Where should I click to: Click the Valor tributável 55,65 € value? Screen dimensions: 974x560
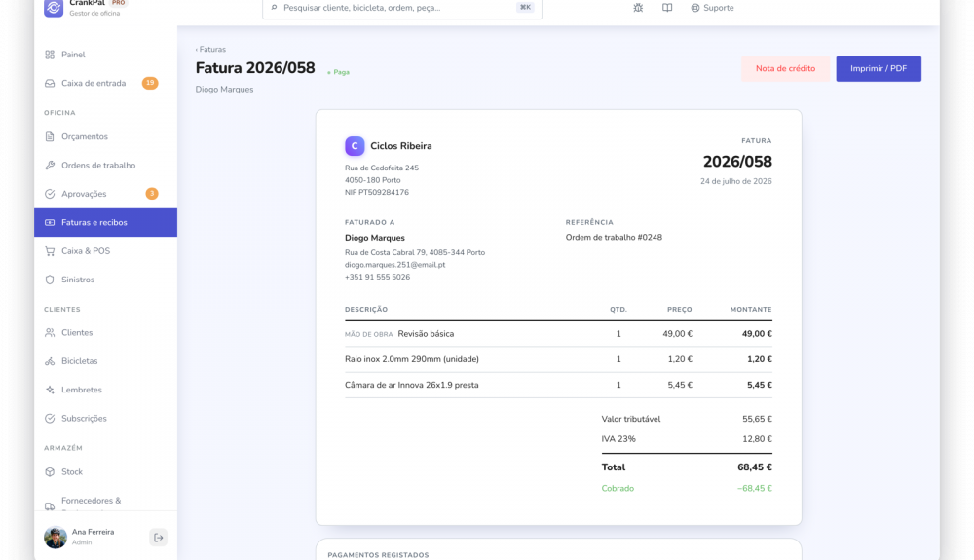pyautogui.click(x=757, y=419)
